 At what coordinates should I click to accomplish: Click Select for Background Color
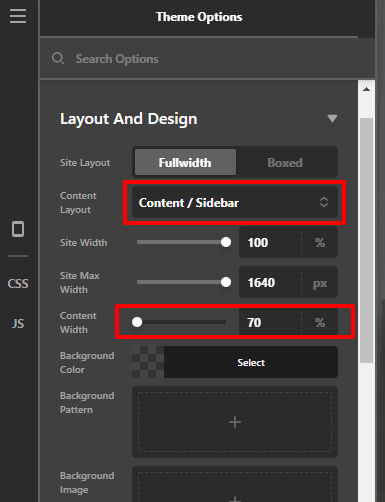[x=251, y=362]
